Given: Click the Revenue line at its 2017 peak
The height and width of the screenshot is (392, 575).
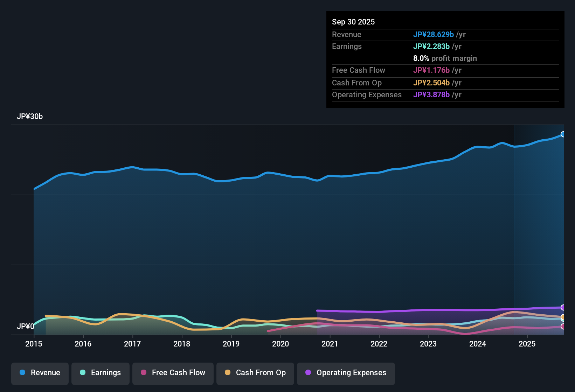Looking at the screenshot, I should coord(132,167).
